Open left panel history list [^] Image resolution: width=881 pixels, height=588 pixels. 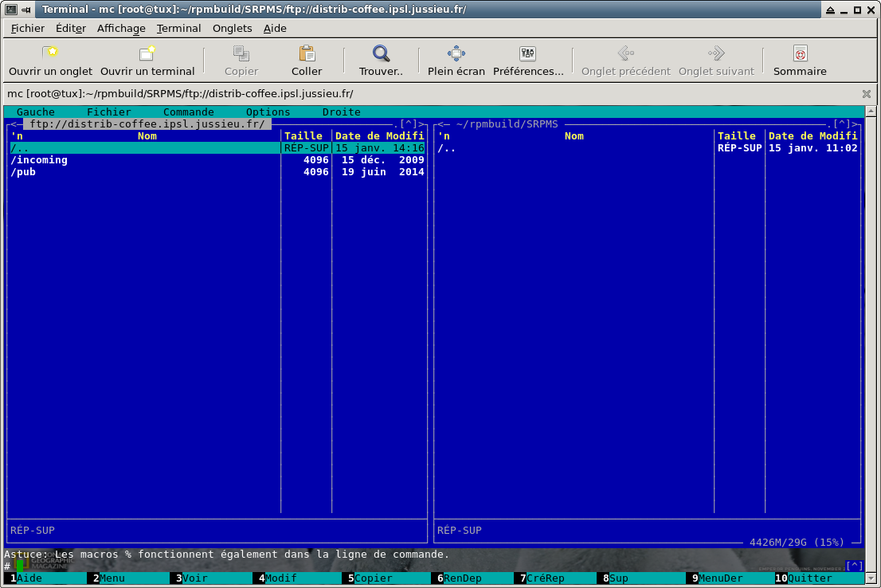[x=409, y=124]
